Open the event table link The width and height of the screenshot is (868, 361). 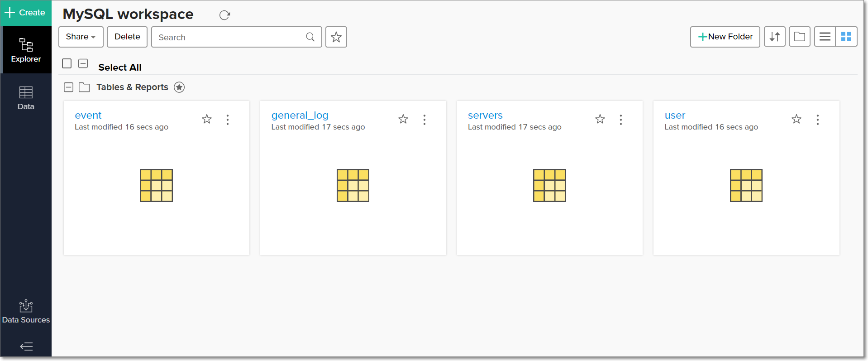88,115
